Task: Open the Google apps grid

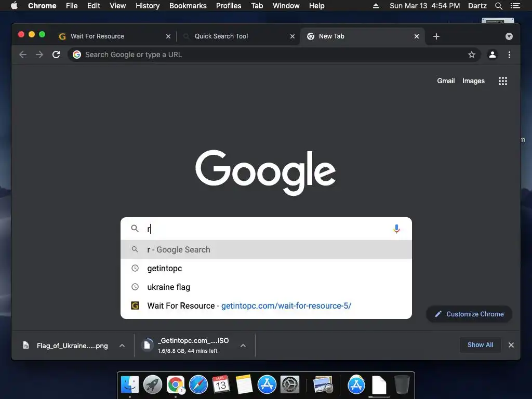Action: click(x=503, y=81)
